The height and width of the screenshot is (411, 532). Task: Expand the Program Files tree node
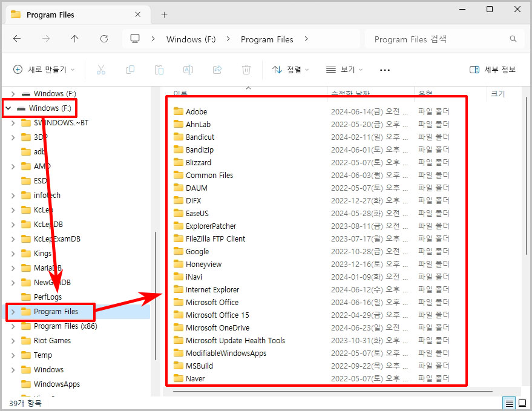[x=13, y=312]
